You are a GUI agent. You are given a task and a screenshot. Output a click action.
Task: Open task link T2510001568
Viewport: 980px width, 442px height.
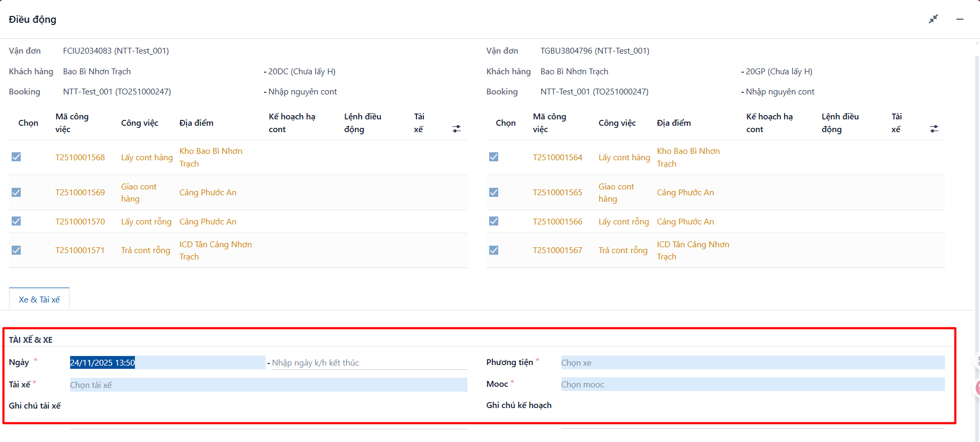click(x=80, y=158)
